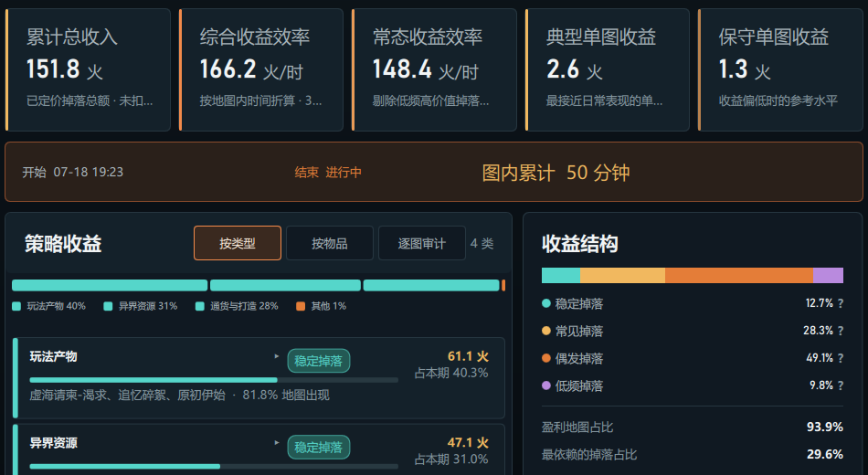
Task: Expand the 异界资源 row arrow
Action: click(277, 443)
